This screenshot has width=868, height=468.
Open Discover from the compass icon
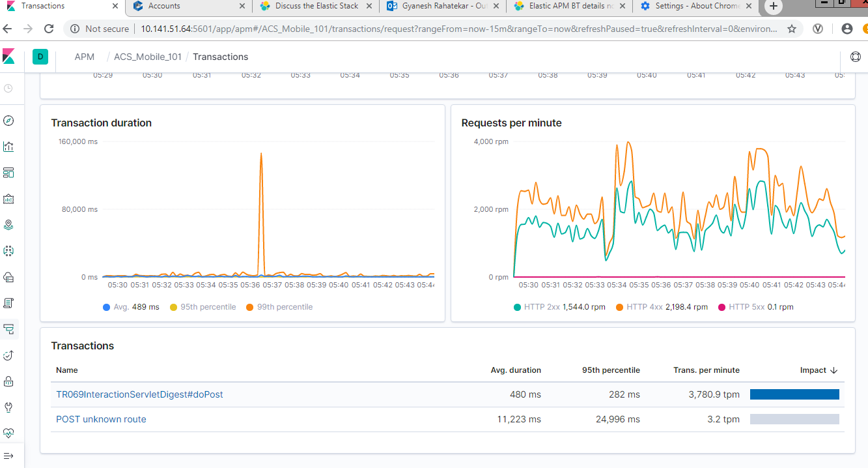tap(8, 121)
